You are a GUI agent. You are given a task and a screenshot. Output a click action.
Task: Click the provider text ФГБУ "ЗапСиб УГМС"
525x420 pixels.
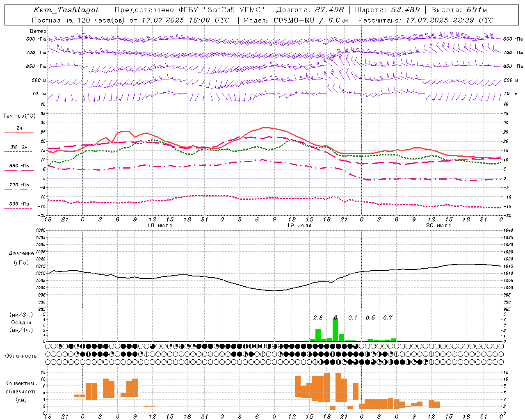(x=222, y=10)
